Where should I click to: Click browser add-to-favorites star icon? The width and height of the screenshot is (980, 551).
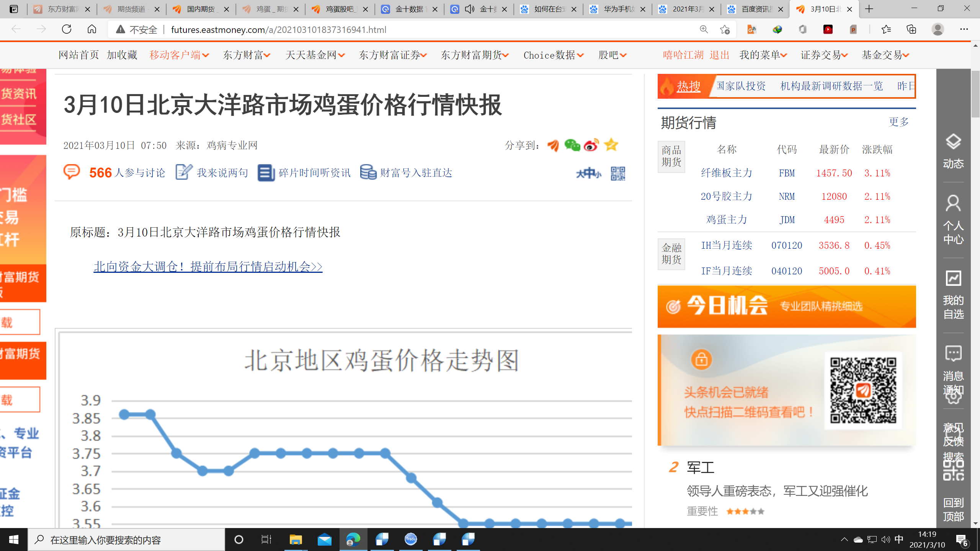pyautogui.click(x=724, y=29)
